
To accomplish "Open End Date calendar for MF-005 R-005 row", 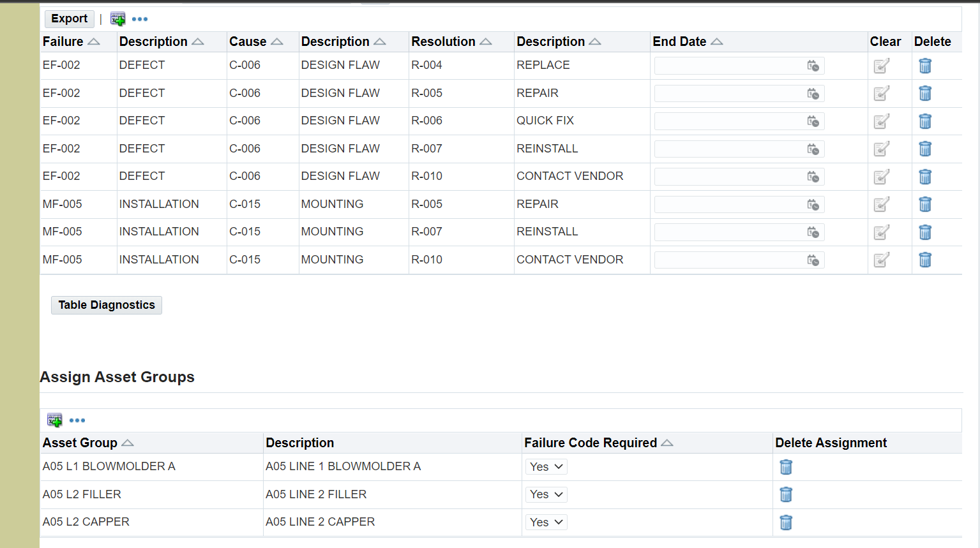I will pos(813,205).
